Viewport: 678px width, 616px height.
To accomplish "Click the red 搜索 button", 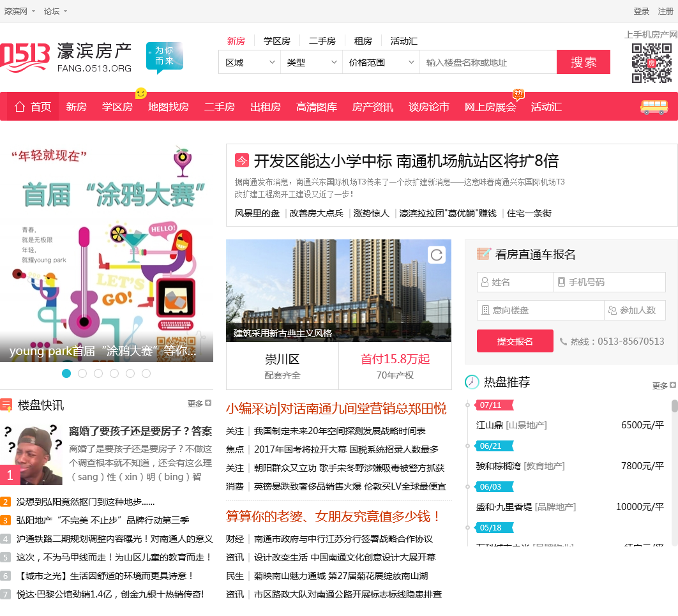I will tap(584, 62).
